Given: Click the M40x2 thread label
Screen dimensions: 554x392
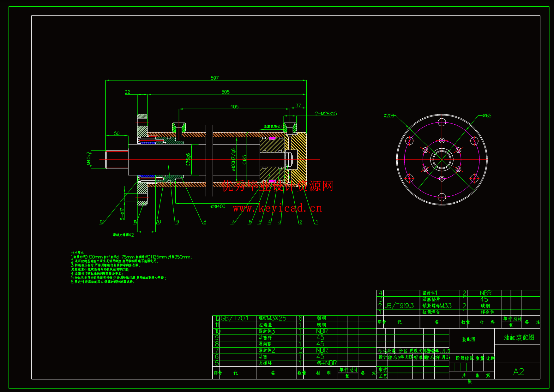Looking at the screenshot, I should [x=89, y=158].
